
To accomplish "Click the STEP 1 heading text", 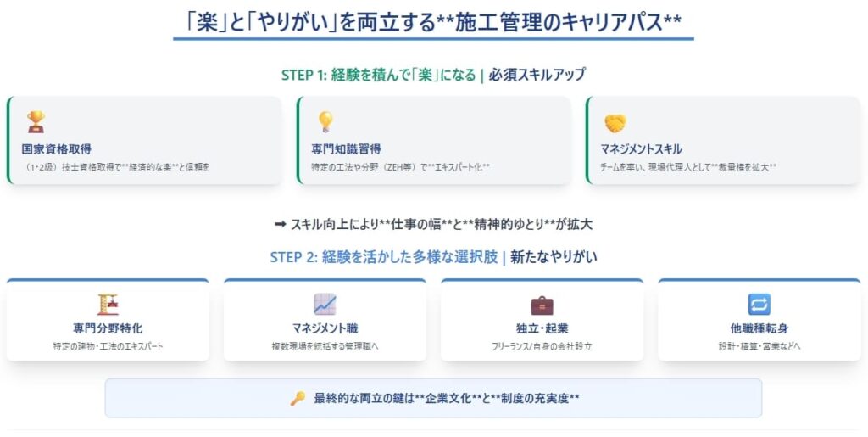I will [433, 75].
